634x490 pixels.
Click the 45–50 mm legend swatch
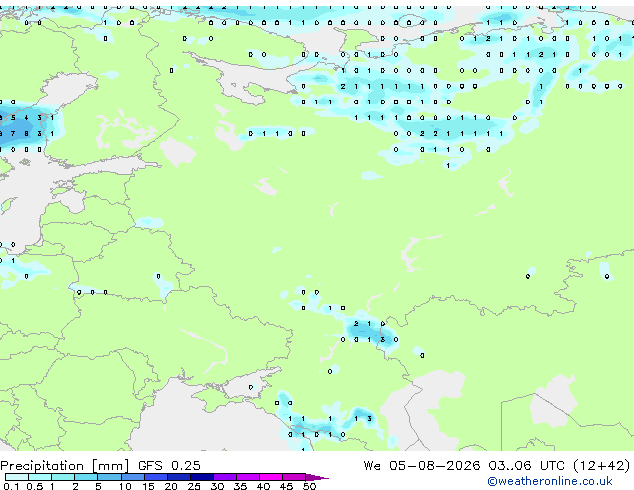coord(294,477)
